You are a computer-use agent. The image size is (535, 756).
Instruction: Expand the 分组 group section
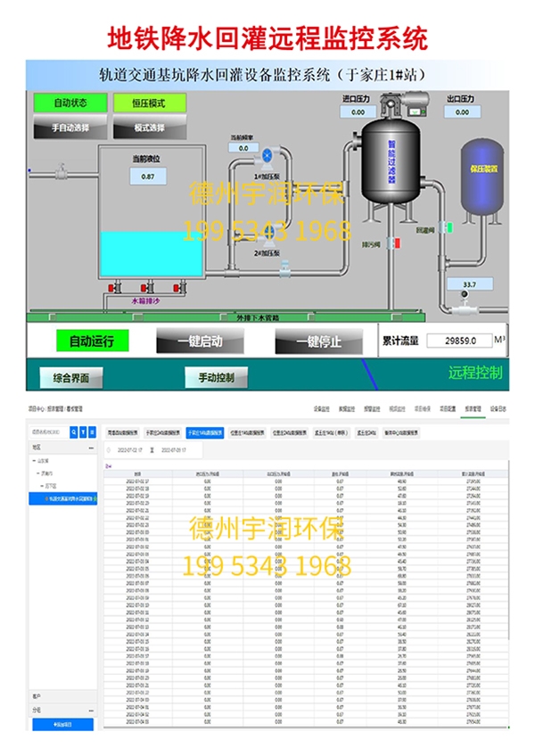coord(37,711)
